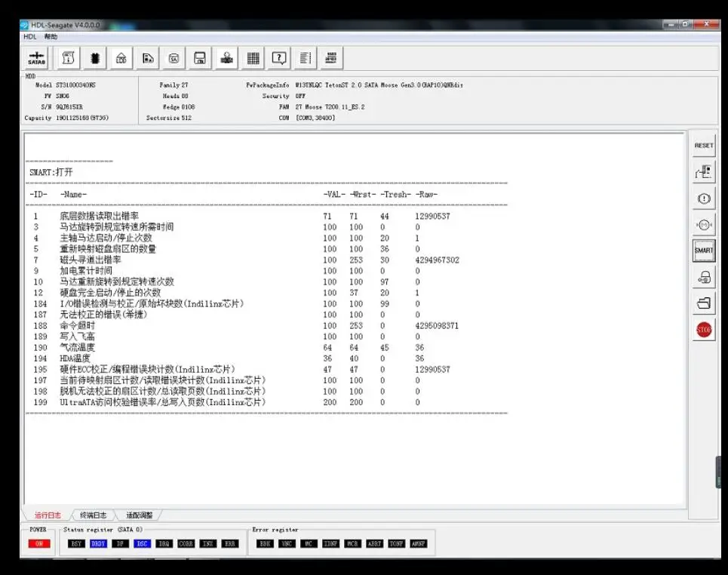Click the RESET button in sidebar
The image size is (728, 575).
(704, 146)
